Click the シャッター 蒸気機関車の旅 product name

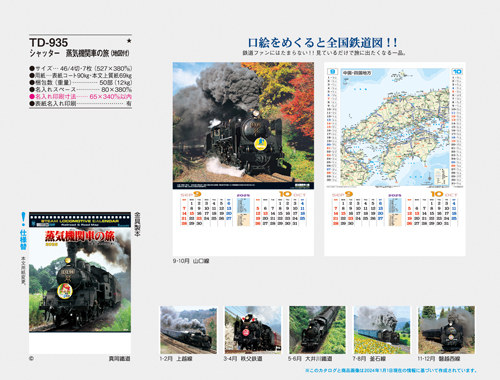tap(79, 53)
